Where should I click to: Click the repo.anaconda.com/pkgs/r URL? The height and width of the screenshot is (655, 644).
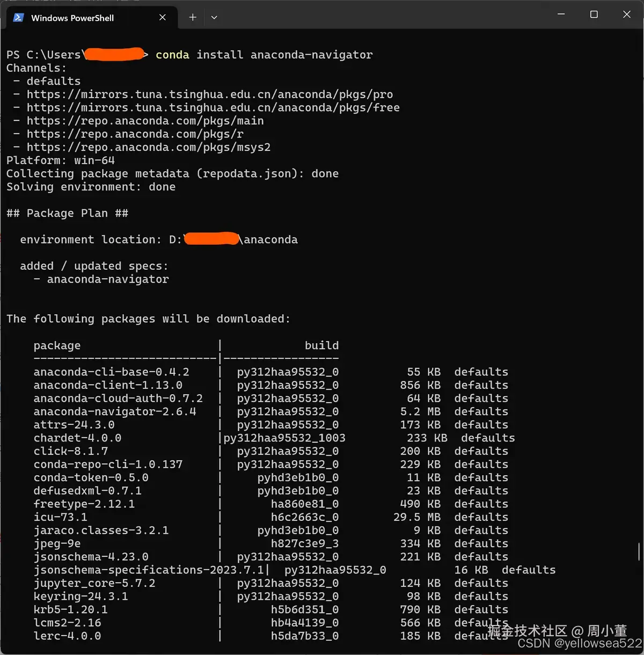click(x=135, y=134)
